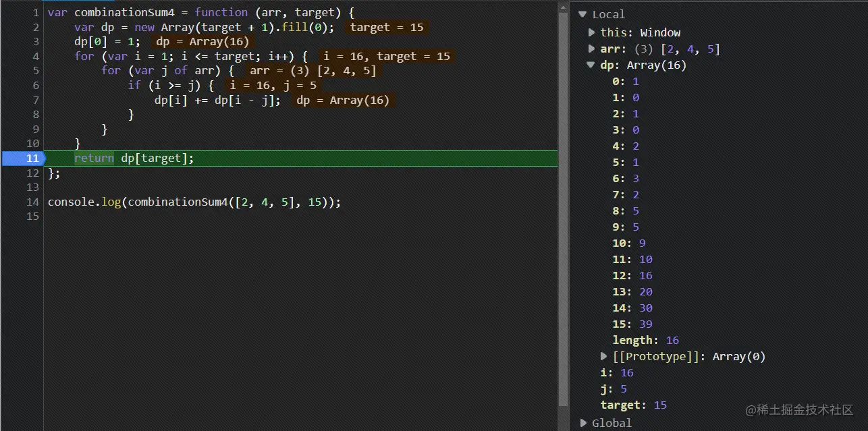
Task: Click the console.log call on line 14
Action: click(x=194, y=202)
